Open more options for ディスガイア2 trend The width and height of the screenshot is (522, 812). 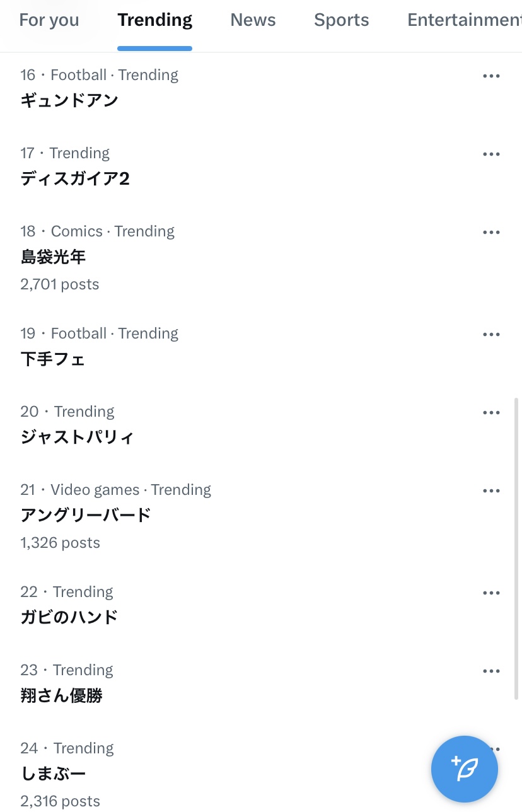pos(491,154)
